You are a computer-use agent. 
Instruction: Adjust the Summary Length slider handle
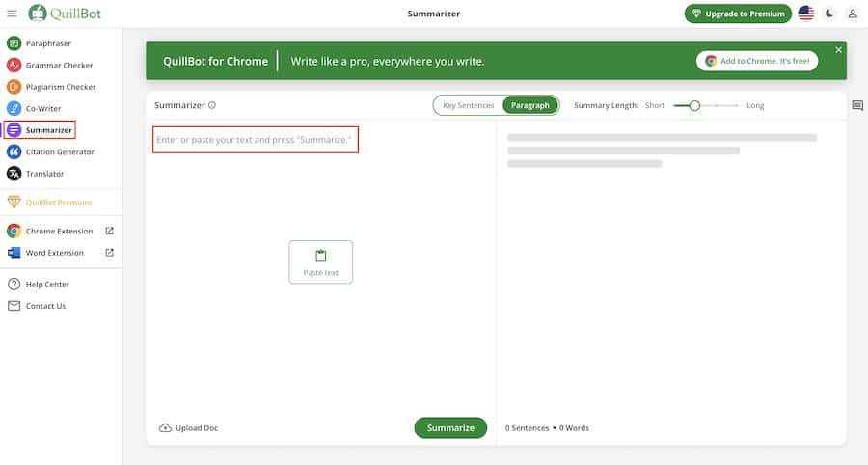coord(694,105)
